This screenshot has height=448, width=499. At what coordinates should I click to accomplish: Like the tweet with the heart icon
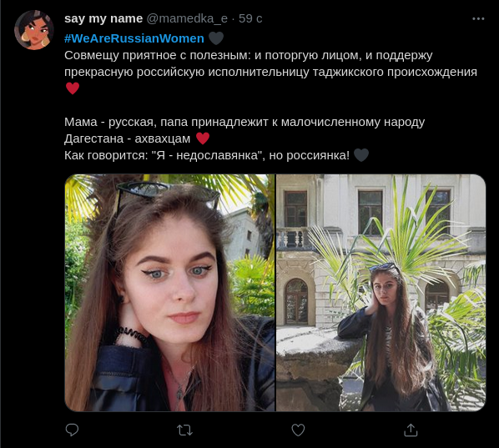pos(298,430)
